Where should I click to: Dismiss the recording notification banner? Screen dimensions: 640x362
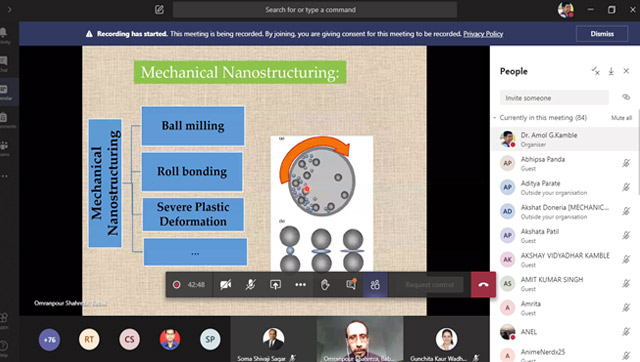click(x=602, y=34)
